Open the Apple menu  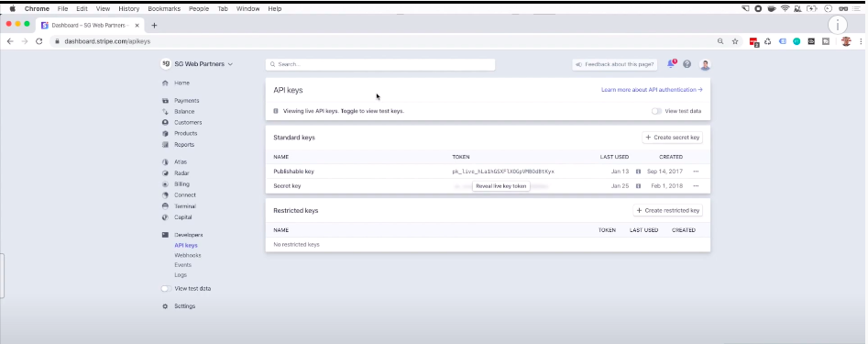[x=12, y=9]
